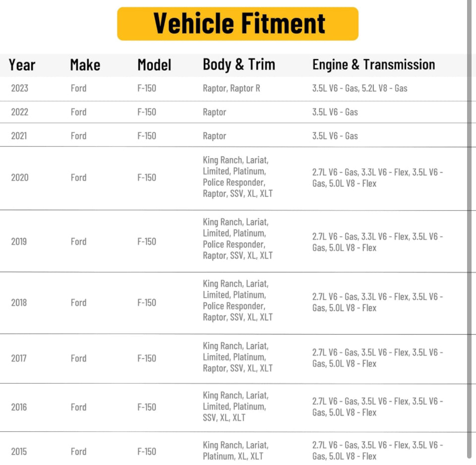Click the 2017 row's trim list
Viewport: 476px width, 465px height.
238,357
